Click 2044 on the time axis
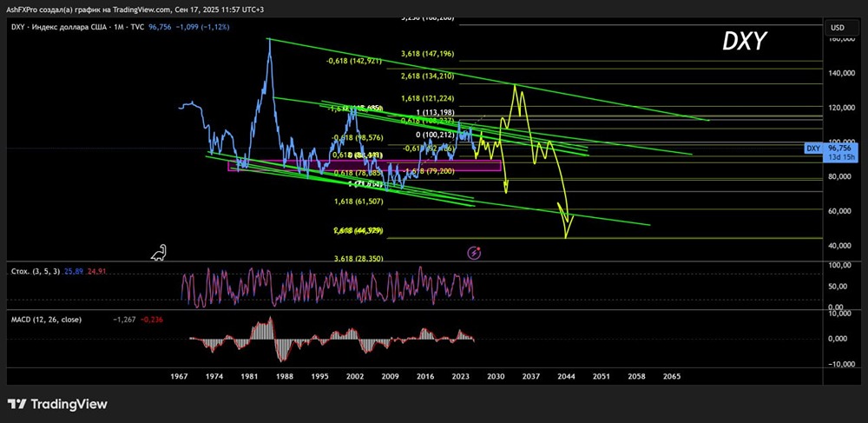This screenshot has width=868, height=423. (566, 376)
